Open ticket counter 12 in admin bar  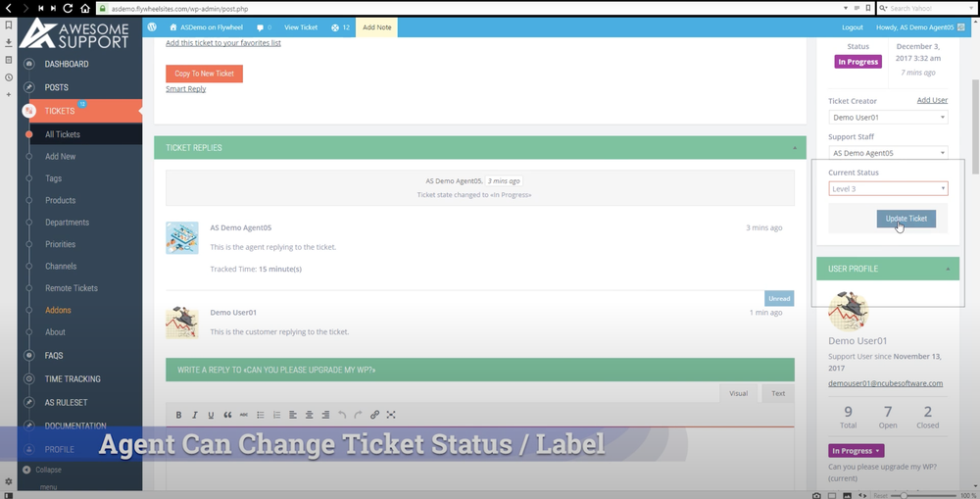(x=341, y=27)
